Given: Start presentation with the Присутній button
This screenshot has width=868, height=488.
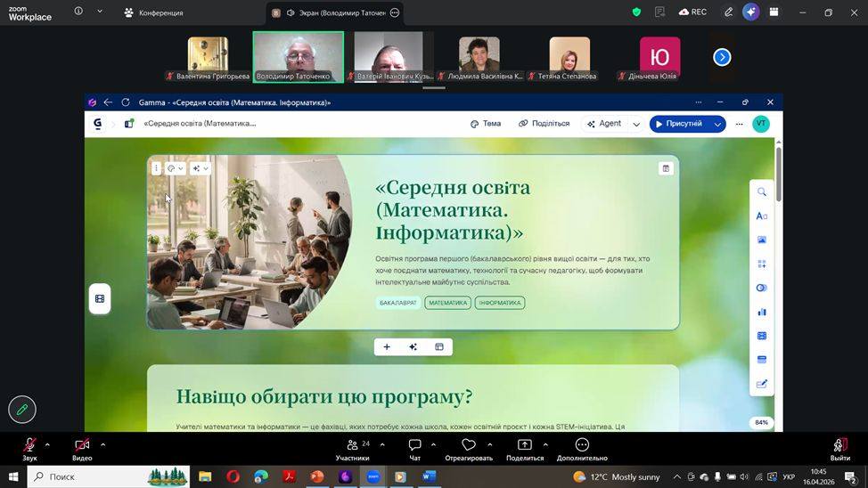Looking at the screenshot, I should 678,124.
